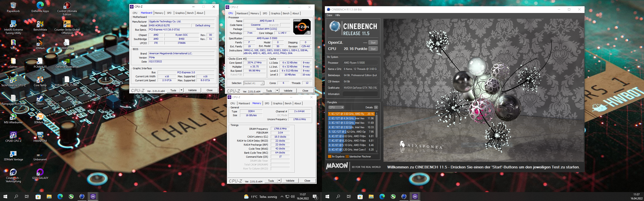644x201 pixels.
Task: Open Counter-Strike Global Offensive icon
Action: click(x=67, y=27)
